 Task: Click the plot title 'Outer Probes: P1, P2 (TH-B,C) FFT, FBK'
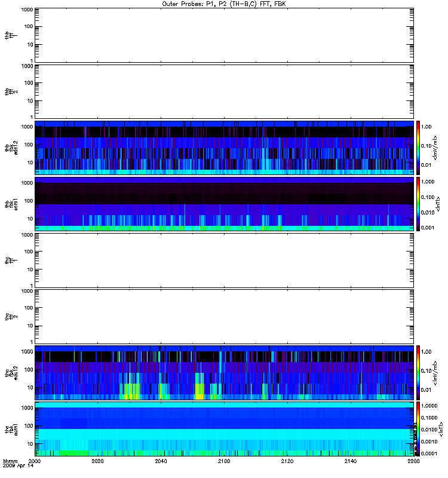click(224, 4)
